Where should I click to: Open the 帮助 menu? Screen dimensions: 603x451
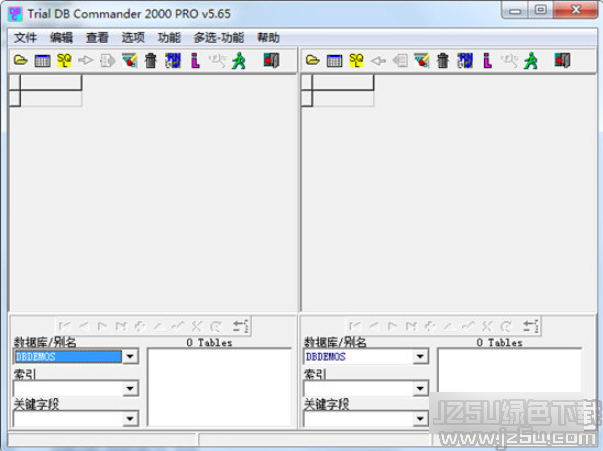point(268,38)
